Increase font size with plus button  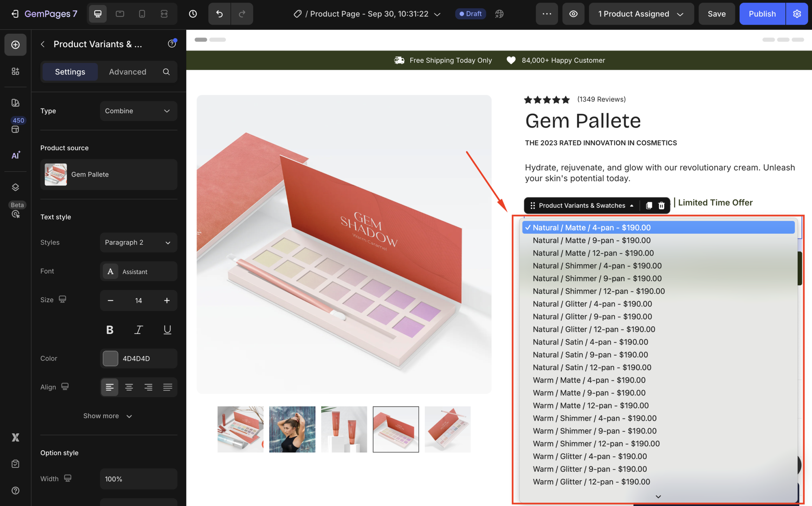pyautogui.click(x=167, y=301)
